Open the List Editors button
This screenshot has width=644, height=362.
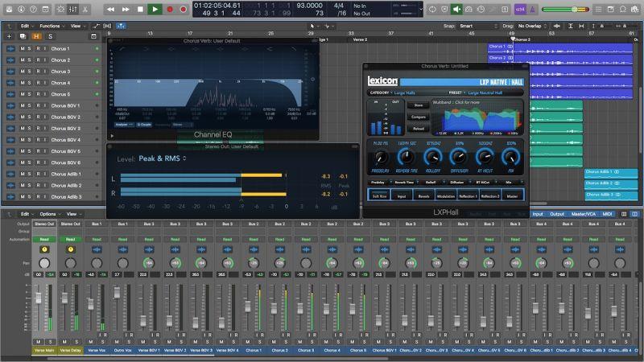click(598, 9)
